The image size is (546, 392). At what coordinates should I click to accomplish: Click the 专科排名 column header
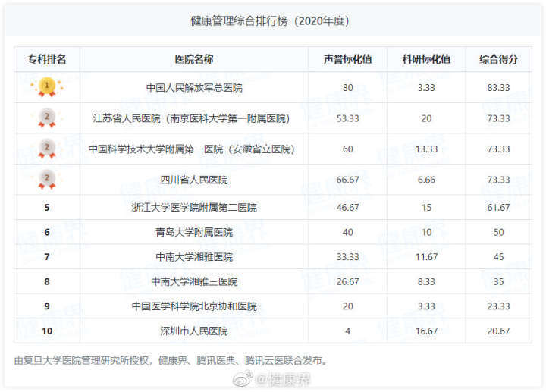click(47, 59)
